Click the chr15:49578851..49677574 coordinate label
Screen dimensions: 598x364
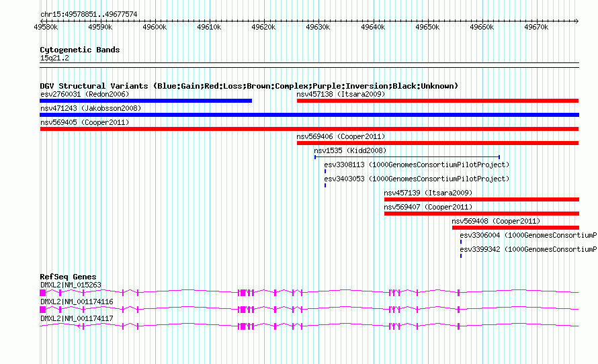(89, 14)
